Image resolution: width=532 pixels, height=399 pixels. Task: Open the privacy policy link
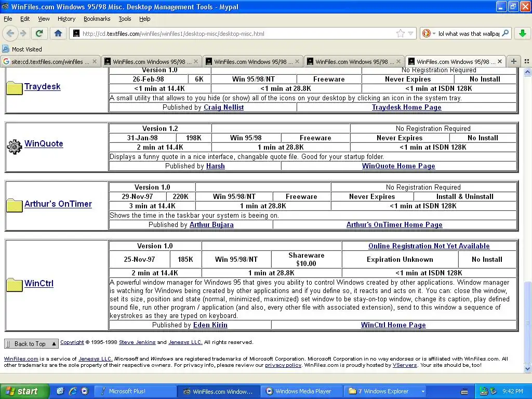[x=283, y=365]
